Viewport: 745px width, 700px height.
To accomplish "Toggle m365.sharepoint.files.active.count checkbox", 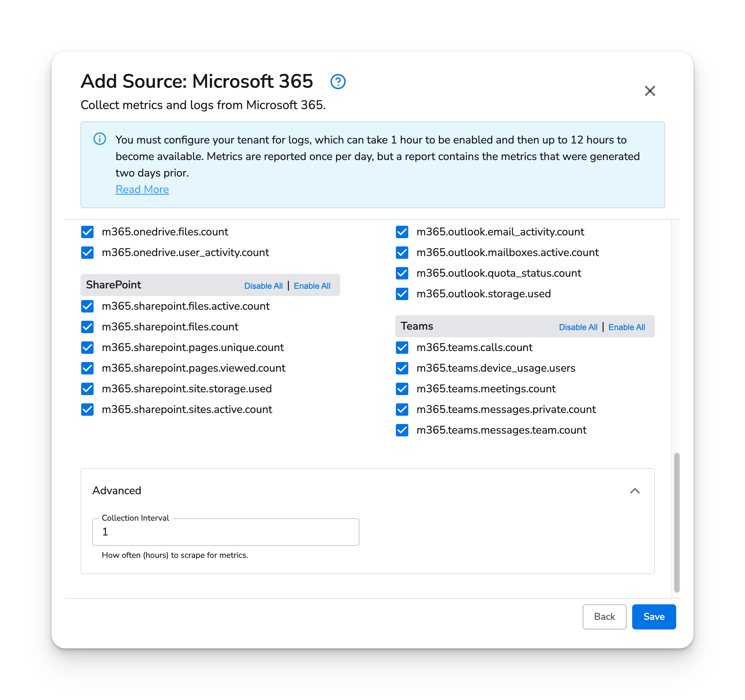I will (87, 306).
